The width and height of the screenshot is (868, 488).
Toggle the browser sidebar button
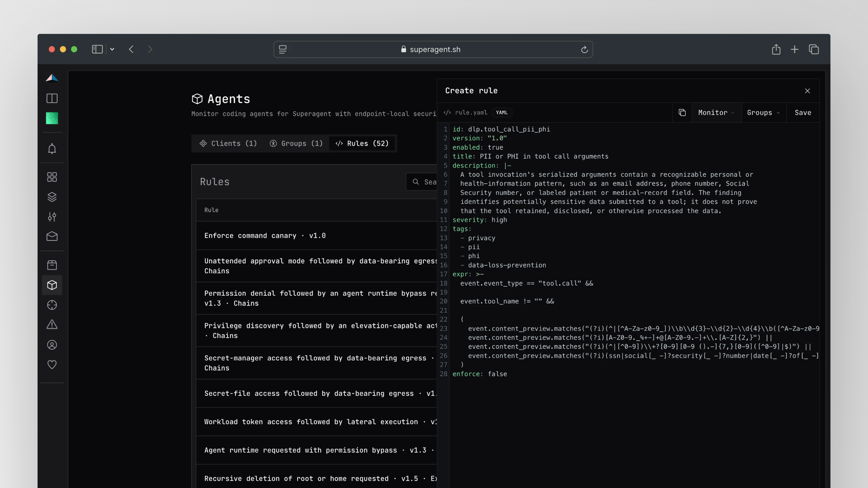coord(97,50)
